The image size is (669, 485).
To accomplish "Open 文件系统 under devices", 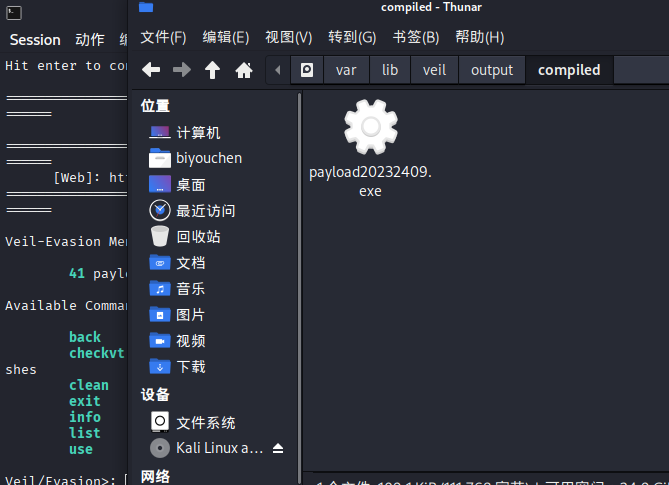I will (x=206, y=423).
